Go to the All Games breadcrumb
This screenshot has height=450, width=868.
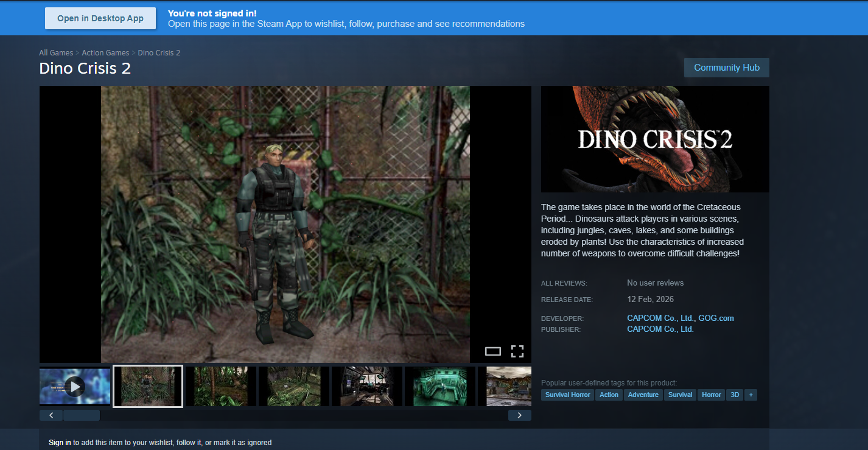coord(56,53)
